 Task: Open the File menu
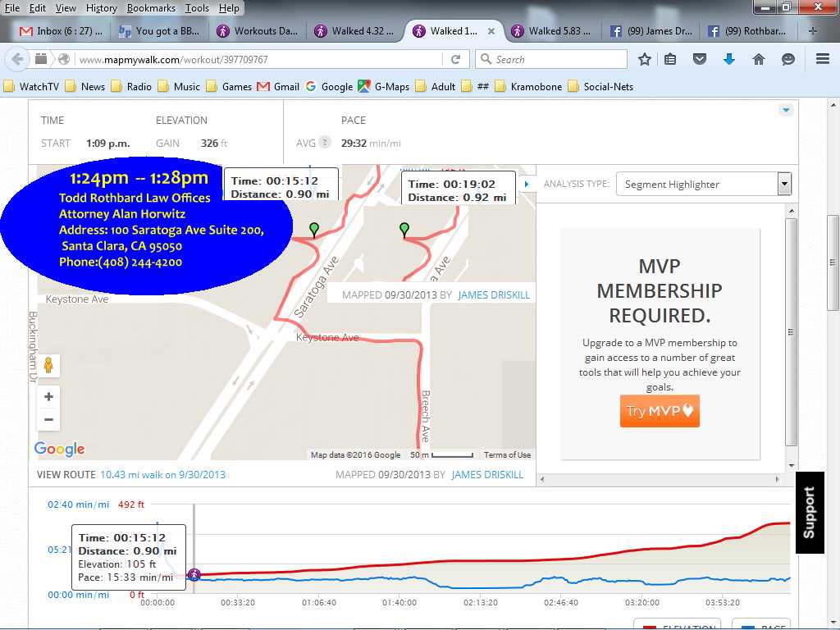(x=11, y=8)
